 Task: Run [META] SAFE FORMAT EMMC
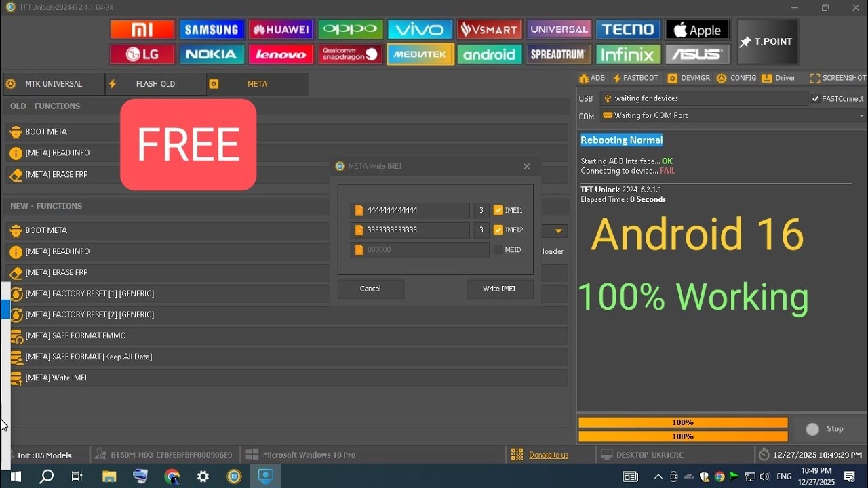coord(286,335)
